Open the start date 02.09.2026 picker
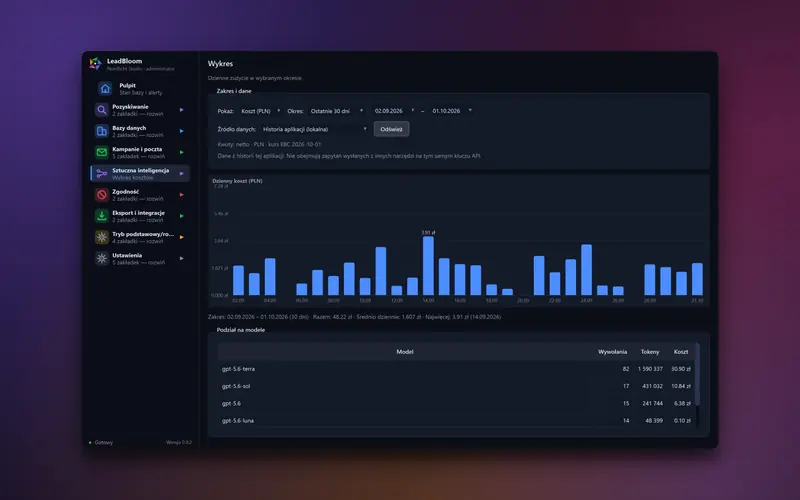 click(x=393, y=111)
